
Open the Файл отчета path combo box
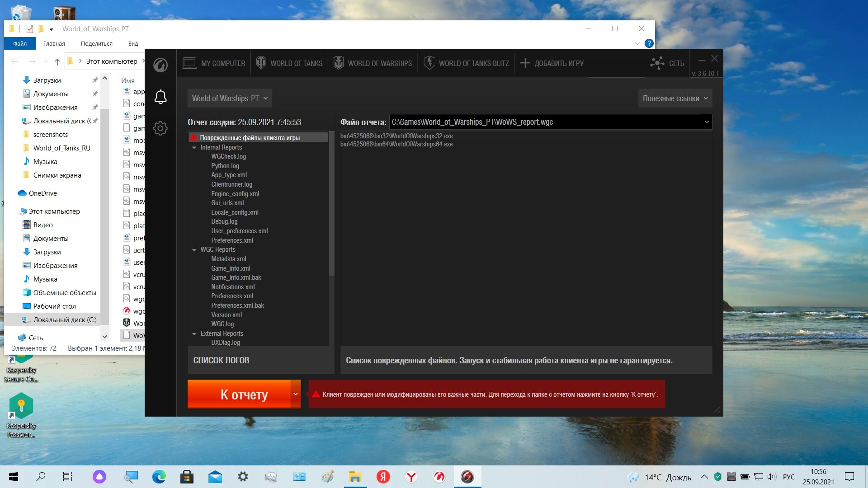point(550,122)
